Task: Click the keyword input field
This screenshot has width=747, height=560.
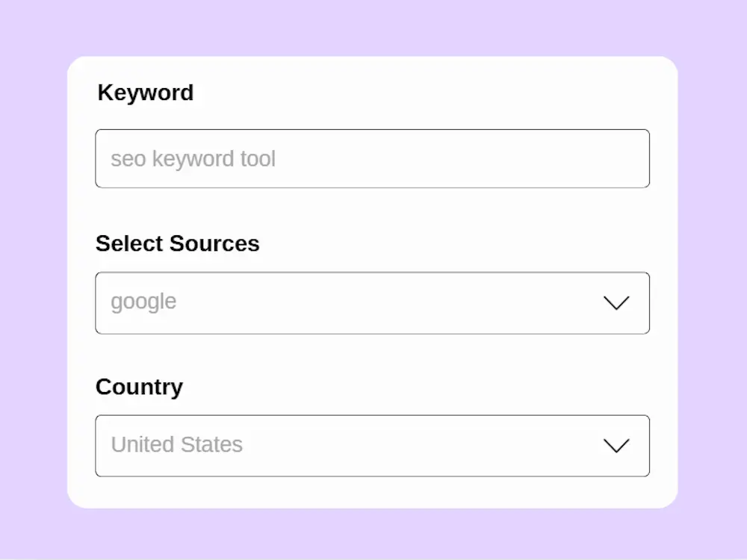Action: [372, 158]
